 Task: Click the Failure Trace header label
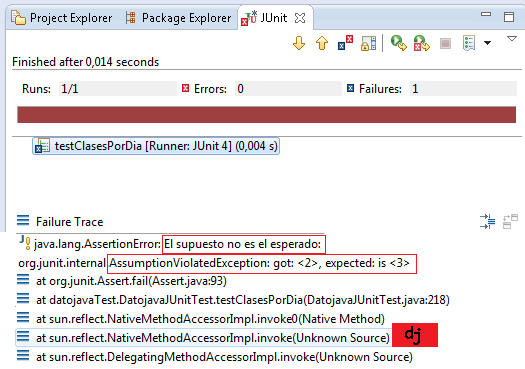pyautogui.click(x=70, y=222)
